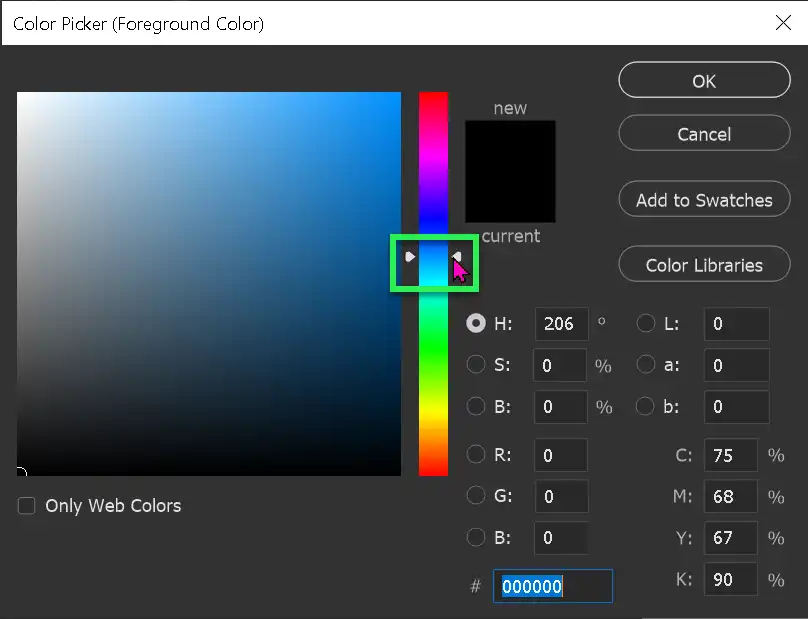Viewport: 808px width, 619px height.
Task: Select the R red channel radio button
Action: coord(477,455)
